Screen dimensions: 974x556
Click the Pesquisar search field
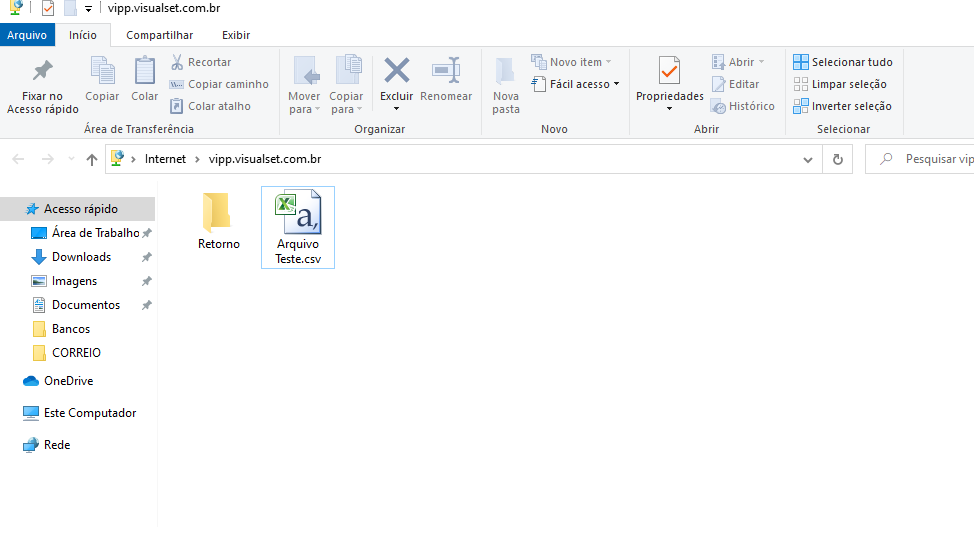tap(921, 159)
